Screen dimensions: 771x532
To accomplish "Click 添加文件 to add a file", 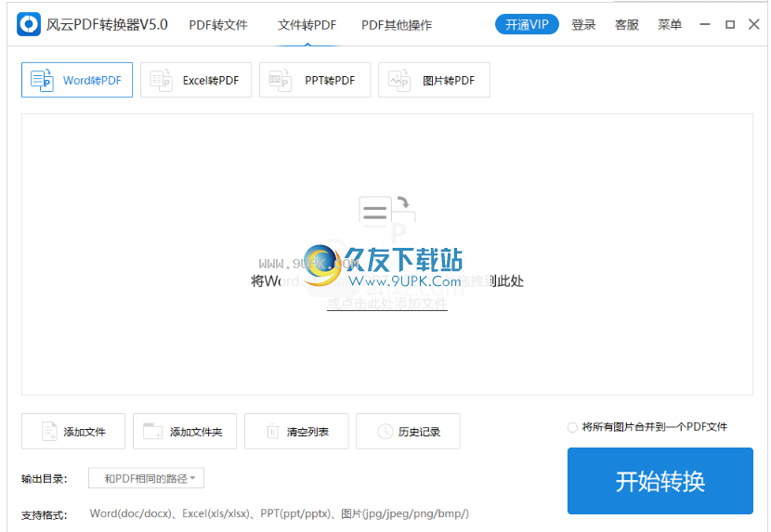I will [x=73, y=431].
